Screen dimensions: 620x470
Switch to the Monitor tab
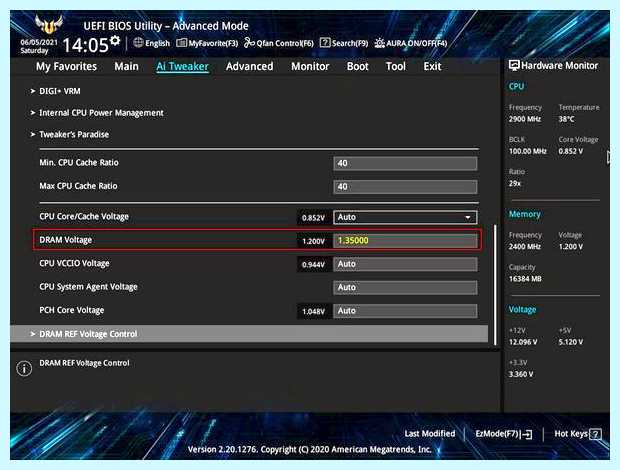click(310, 66)
